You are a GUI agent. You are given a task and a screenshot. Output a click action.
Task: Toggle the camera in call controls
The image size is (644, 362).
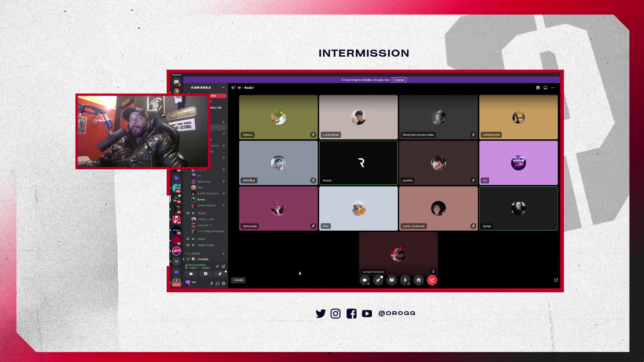click(365, 280)
